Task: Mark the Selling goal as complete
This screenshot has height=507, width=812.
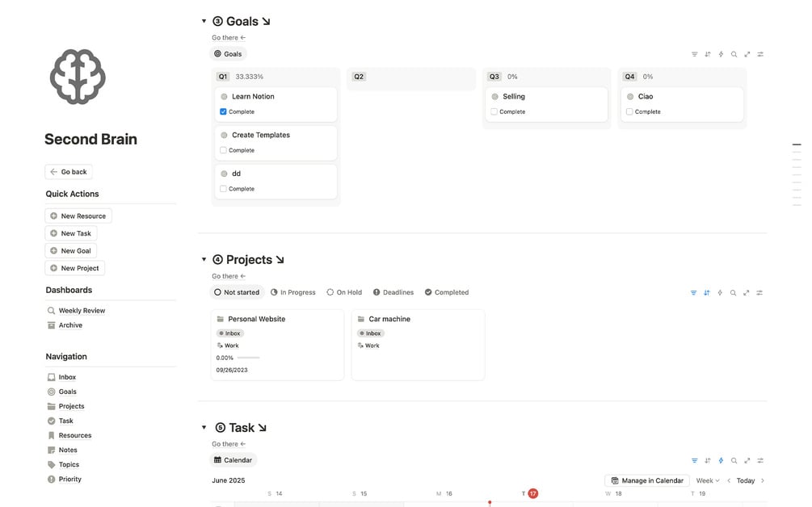Action: coord(494,111)
